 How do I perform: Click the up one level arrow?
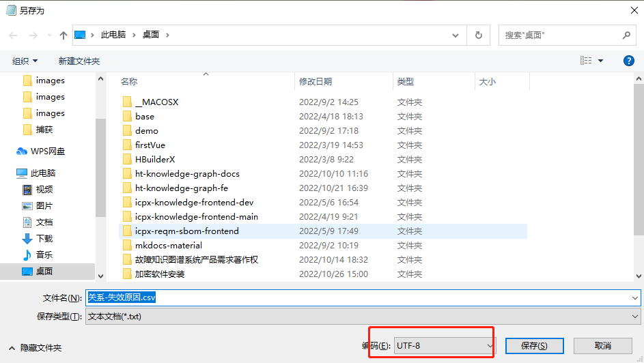pos(64,35)
